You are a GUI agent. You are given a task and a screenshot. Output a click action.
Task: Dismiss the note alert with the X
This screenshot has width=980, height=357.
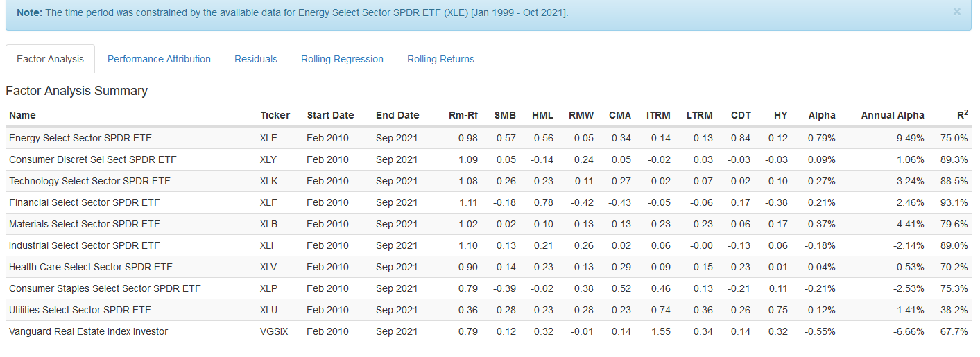coord(957,12)
